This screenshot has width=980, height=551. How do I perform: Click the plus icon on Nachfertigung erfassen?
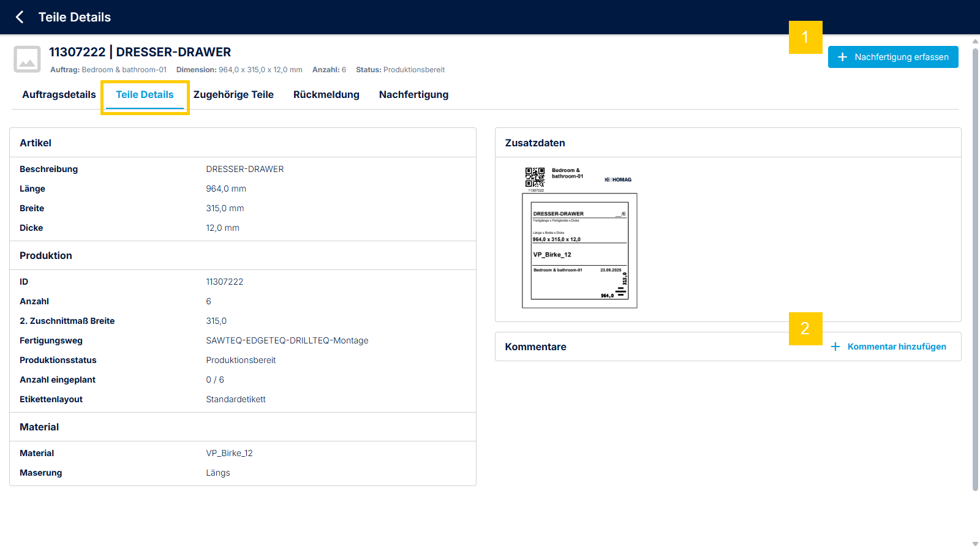coord(843,57)
